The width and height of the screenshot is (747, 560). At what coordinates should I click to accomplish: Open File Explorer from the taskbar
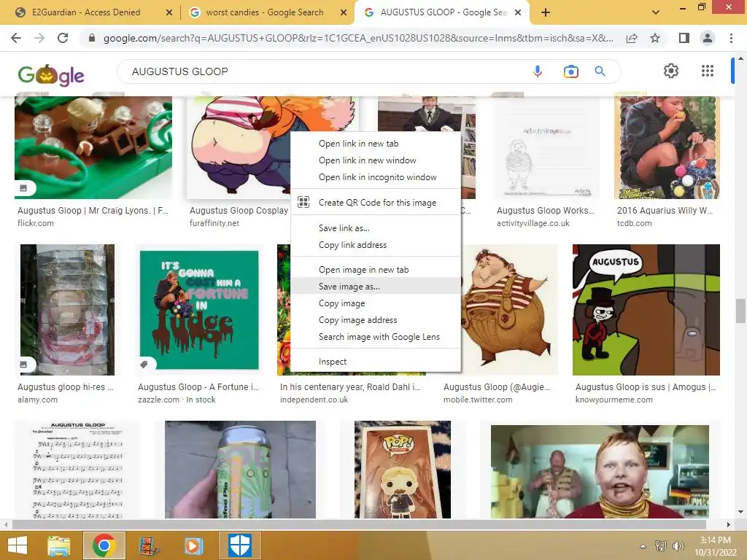(59, 545)
